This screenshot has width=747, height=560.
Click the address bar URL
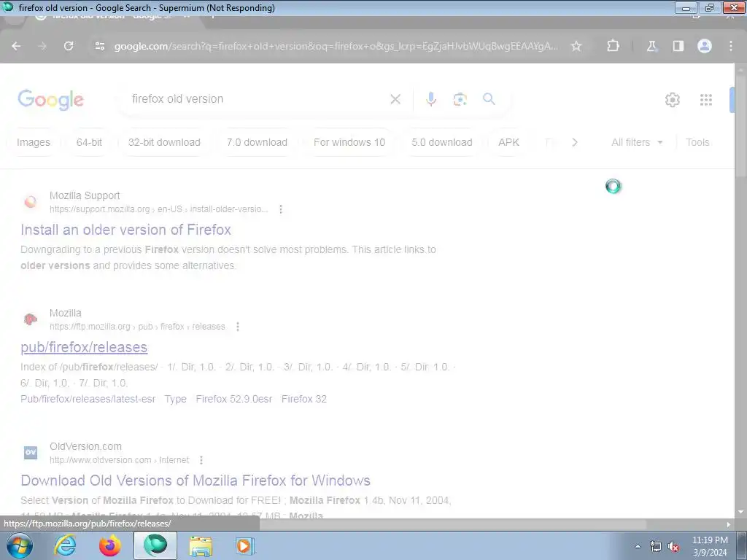(x=336, y=46)
